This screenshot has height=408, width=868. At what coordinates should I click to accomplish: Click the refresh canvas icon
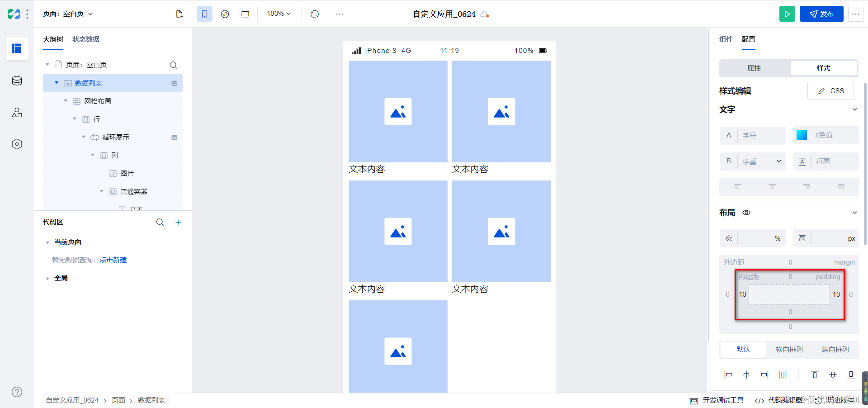tap(315, 14)
